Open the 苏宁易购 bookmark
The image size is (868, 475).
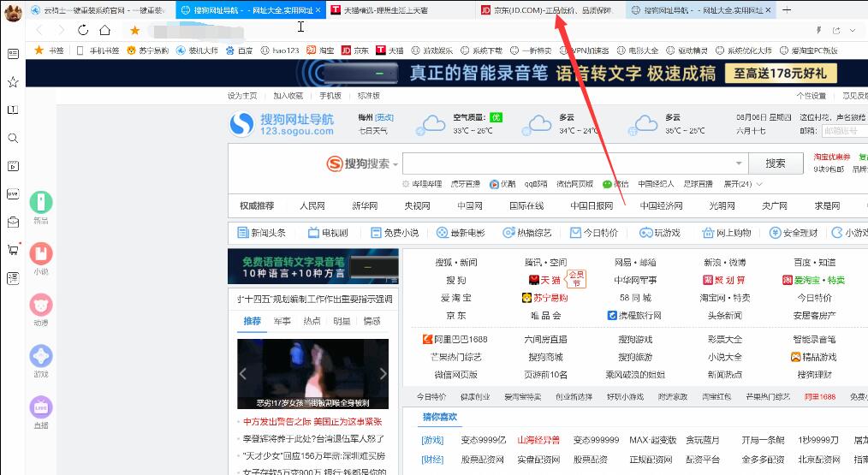[147, 50]
